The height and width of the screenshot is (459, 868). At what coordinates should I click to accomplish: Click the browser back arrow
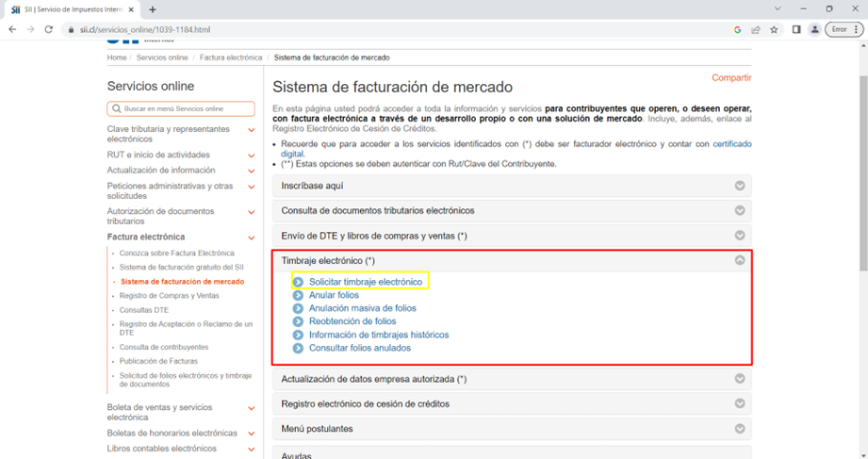pyautogui.click(x=12, y=29)
